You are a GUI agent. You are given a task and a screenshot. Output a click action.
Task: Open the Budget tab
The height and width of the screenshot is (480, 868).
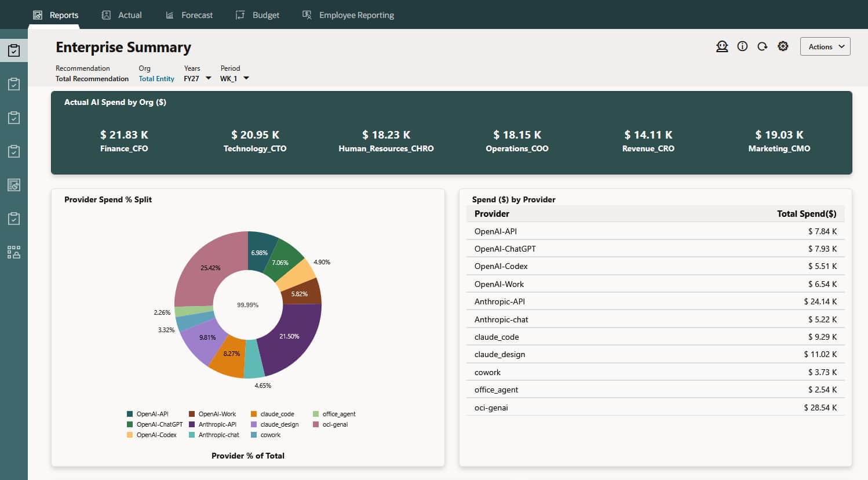pyautogui.click(x=258, y=15)
